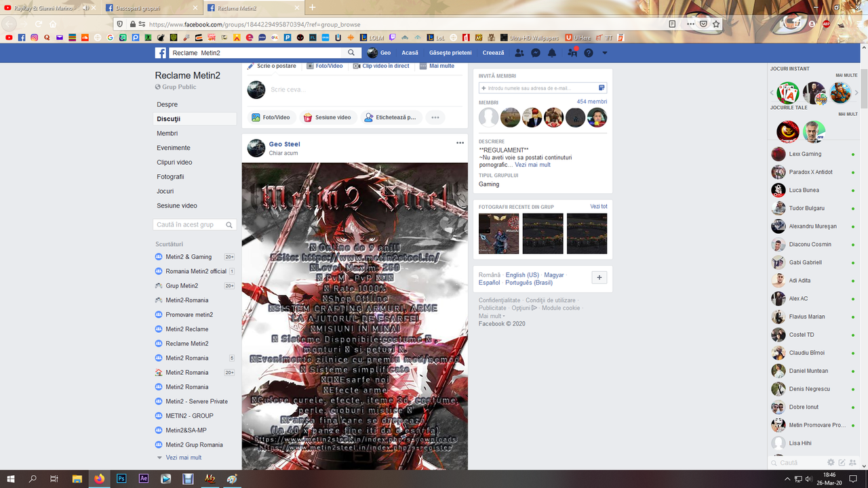Mute the audio on the RayRay YouTube tab
This screenshot has width=868, height=488.
pyautogui.click(x=86, y=7)
